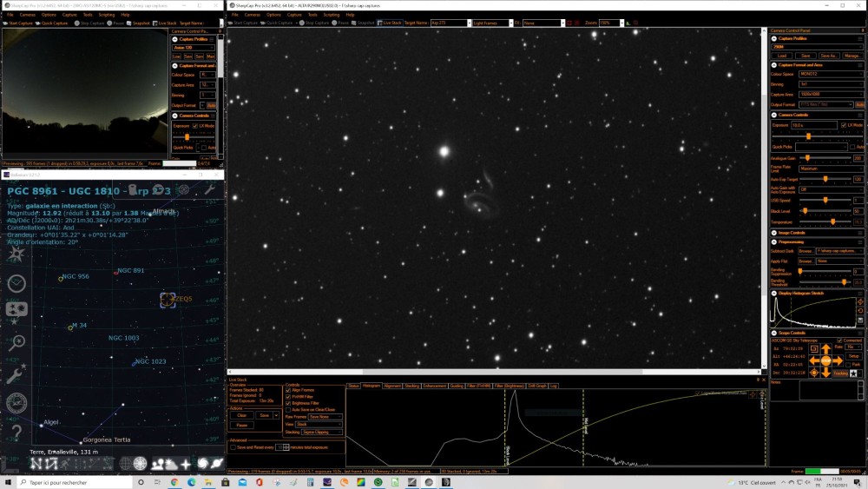Toggle azimuthal grid icon in Stellarium
This screenshot has height=489, width=868.
tap(141, 464)
